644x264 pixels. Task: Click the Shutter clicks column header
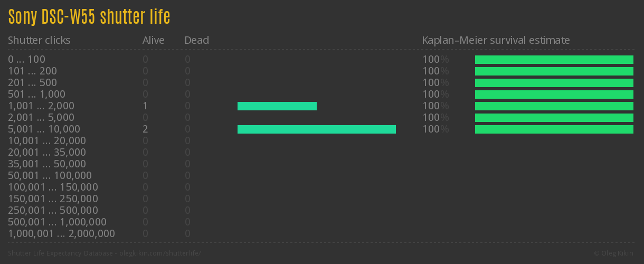39,40
